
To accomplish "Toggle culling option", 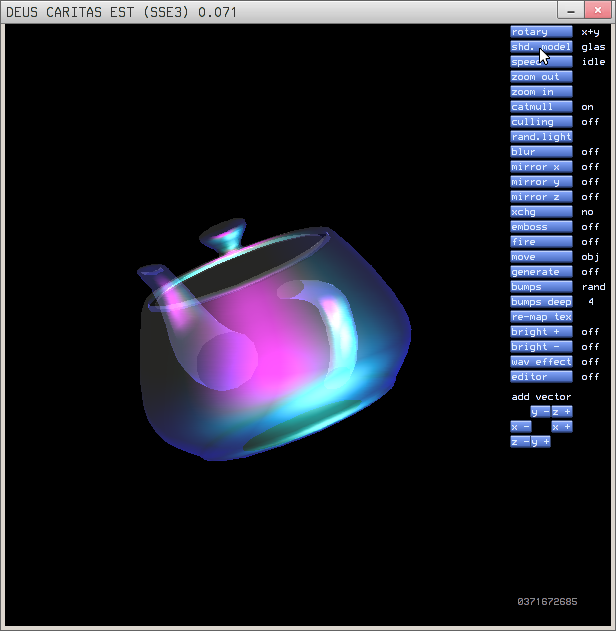I will click(x=541, y=122).
